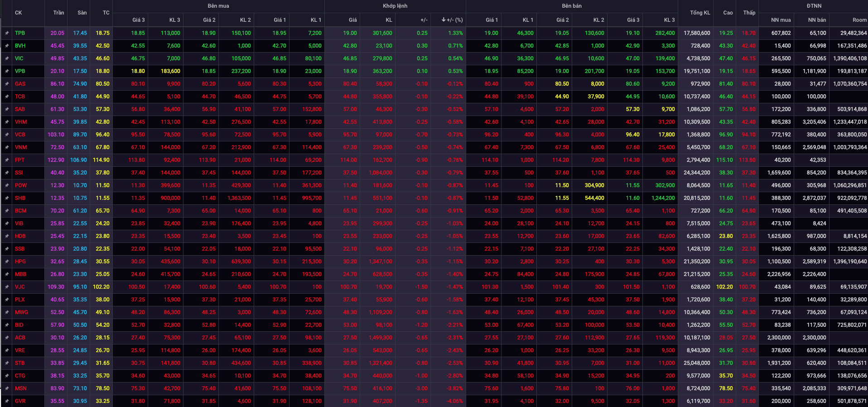Pin the VIB stock row

pos(7,223)
